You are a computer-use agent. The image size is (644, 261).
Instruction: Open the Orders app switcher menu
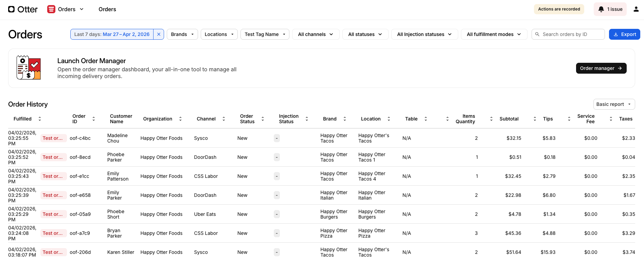(66, 9)
